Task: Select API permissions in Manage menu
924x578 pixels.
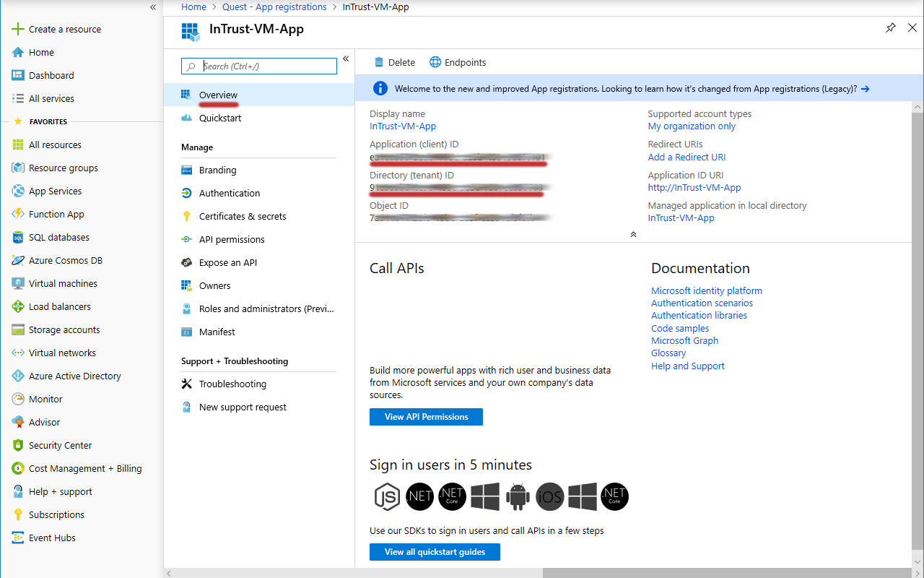Action: point(232,239)
